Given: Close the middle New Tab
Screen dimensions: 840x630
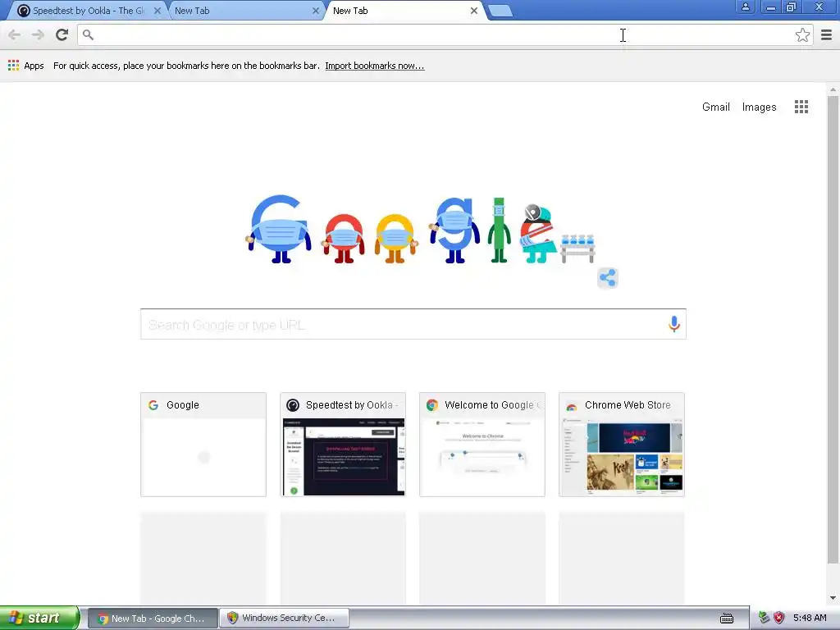Looking at the screenshot, I should coord(316,11).
